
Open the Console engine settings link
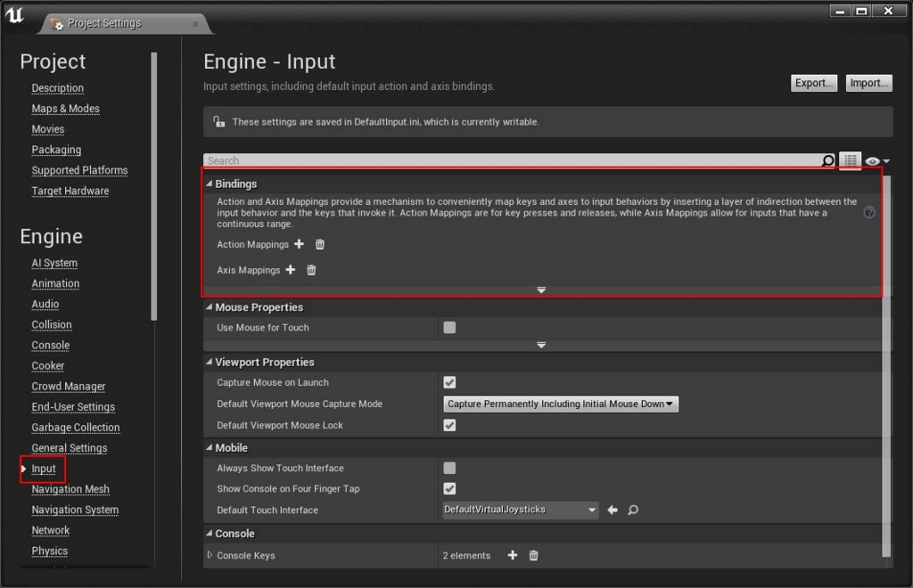tap(51, 345)
